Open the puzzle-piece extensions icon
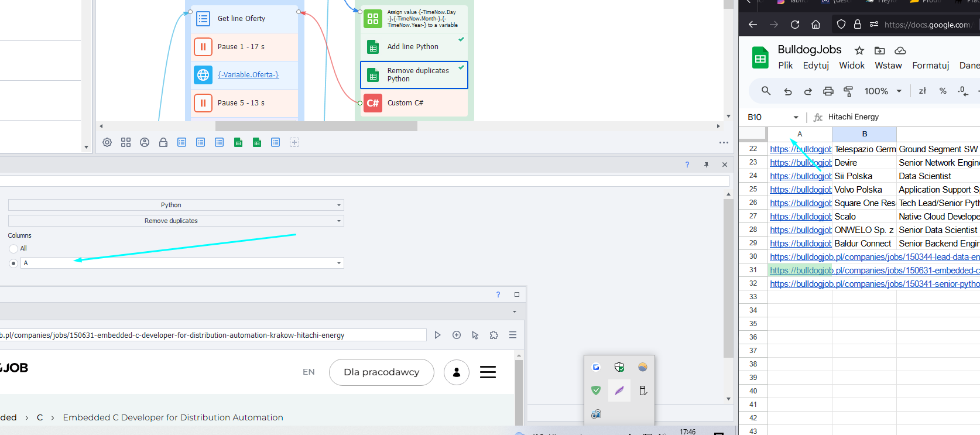The height and width of the screenshot is (435, 980). click(494, 335)
